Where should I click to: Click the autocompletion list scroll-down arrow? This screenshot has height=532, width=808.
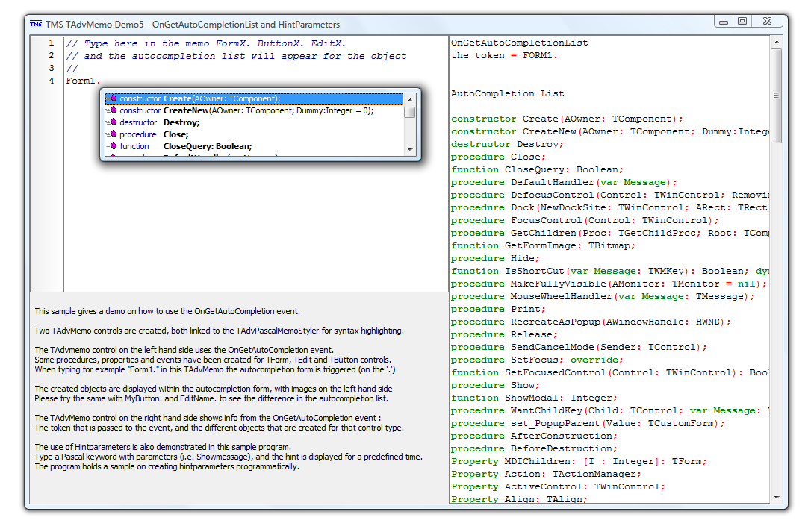(x=410, y=149)
